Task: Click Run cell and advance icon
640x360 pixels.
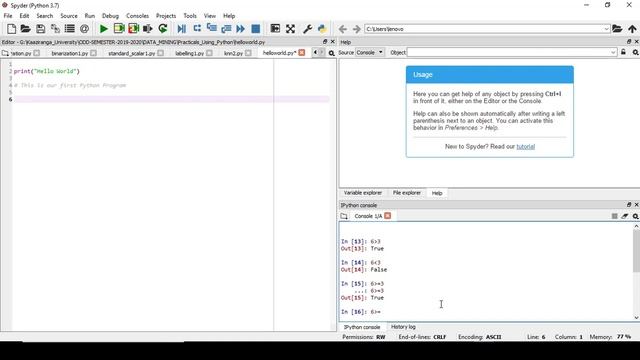Action: point(133,29)
